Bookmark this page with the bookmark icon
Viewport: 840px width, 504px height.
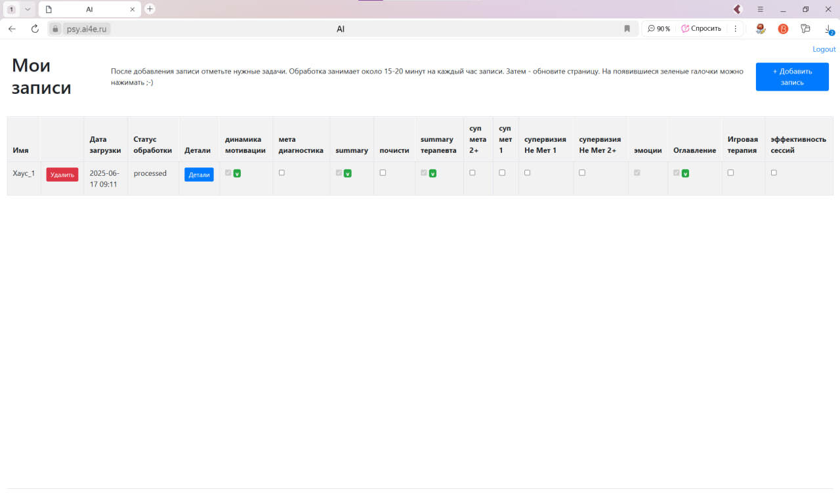(627, 29)
